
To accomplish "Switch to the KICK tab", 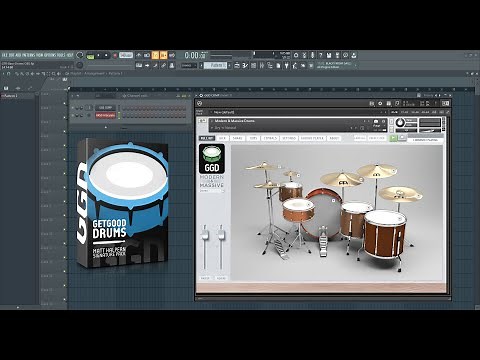I will 222,138.
